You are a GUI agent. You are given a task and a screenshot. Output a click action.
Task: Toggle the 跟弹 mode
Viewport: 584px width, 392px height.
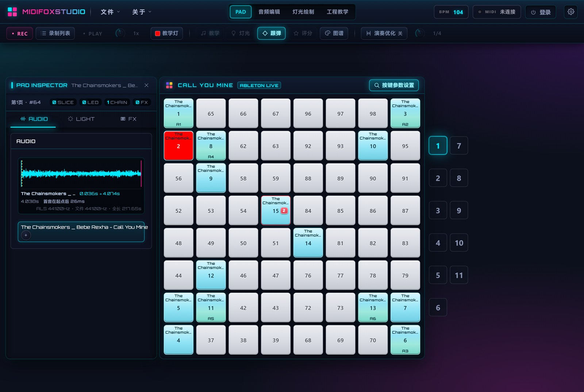[x=272, y=33]
